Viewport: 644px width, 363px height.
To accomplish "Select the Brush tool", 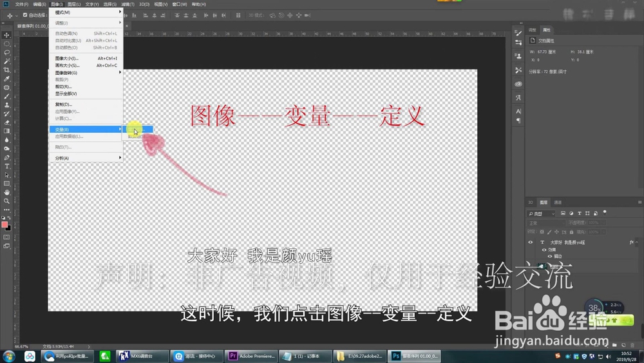I will tap(6, 96).
